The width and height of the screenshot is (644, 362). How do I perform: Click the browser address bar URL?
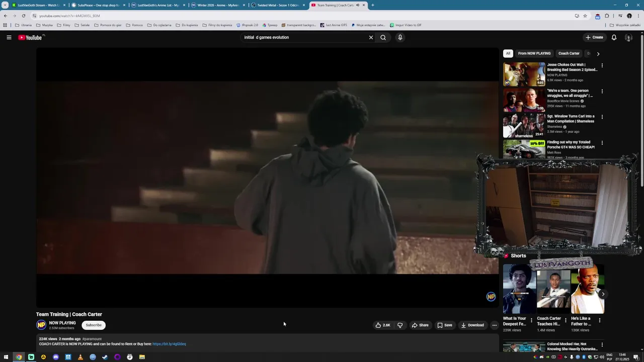tap(69, 16)
